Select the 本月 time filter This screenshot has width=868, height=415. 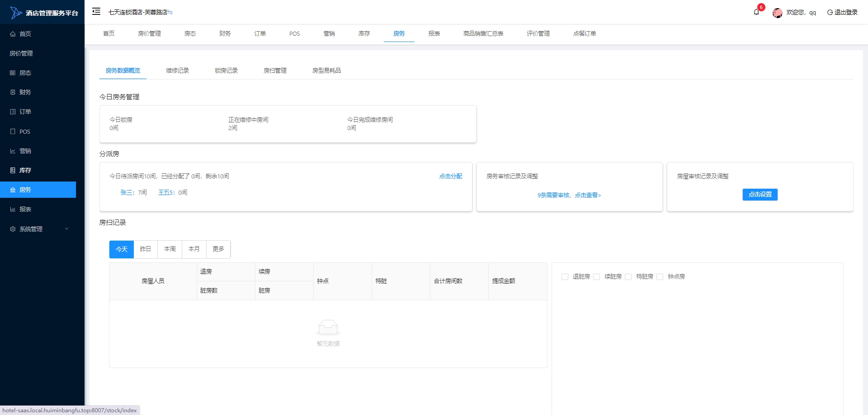pyautogui.click(x=194, y=249)
